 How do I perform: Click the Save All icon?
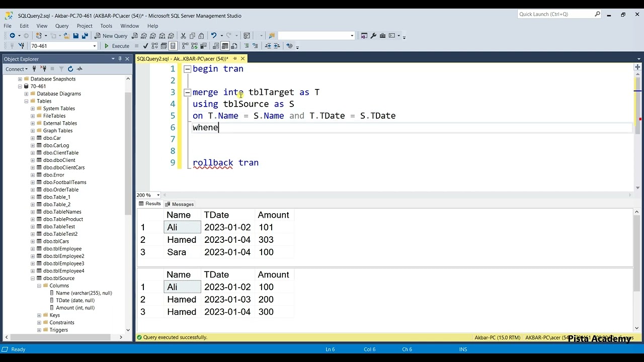[x=85, y=36]
